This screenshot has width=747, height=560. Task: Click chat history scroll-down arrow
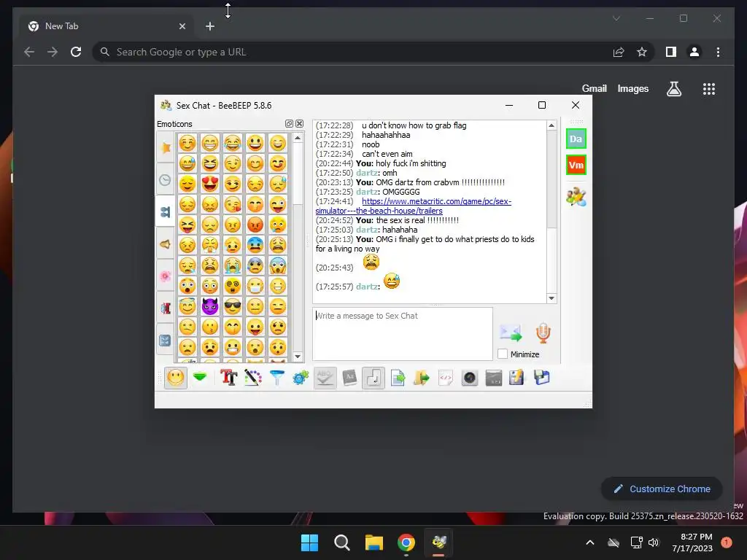[551, 298]
